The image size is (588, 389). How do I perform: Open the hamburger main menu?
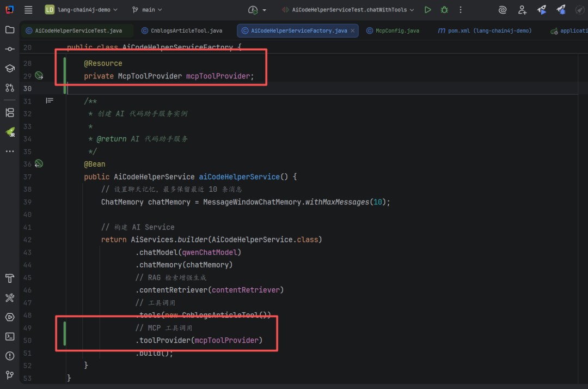(x=28, y=10)
